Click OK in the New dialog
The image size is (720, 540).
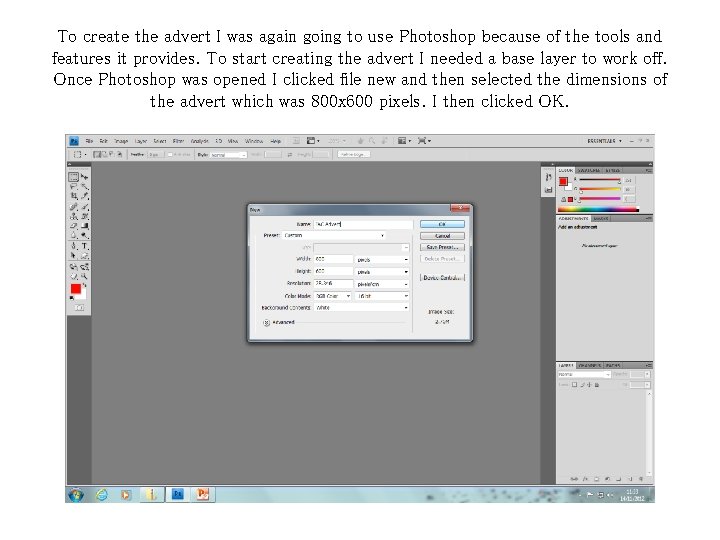pyautogui.click(x=442, y=224)
